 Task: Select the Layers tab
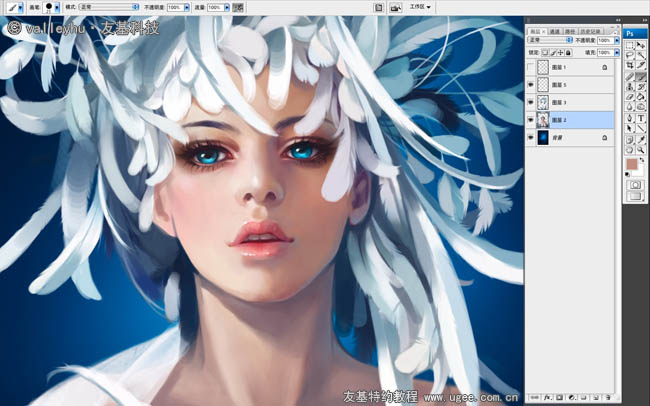[537, 32]
